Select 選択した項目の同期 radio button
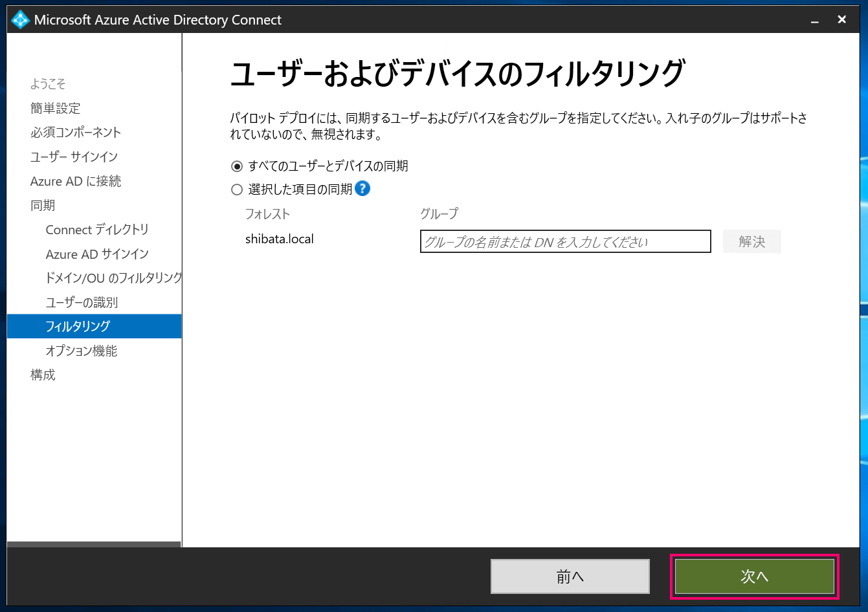 (x=237, y=190)
